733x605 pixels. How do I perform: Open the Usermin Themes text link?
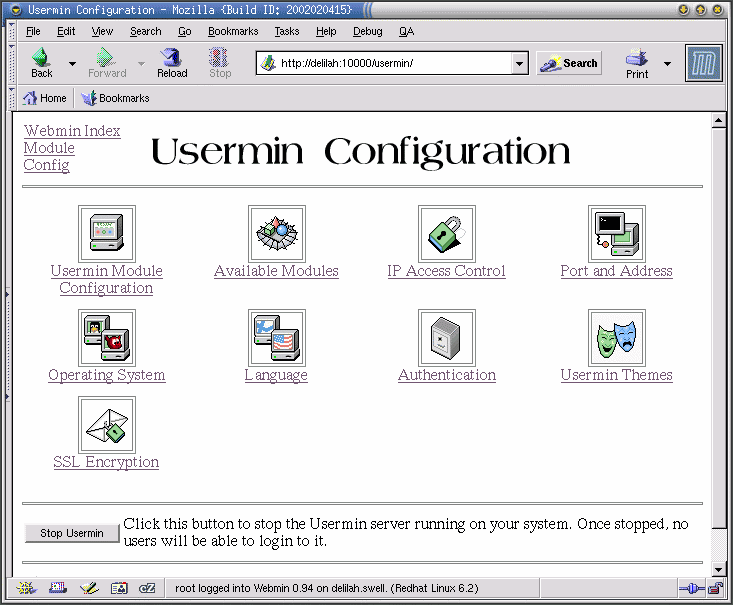[617, 375]
